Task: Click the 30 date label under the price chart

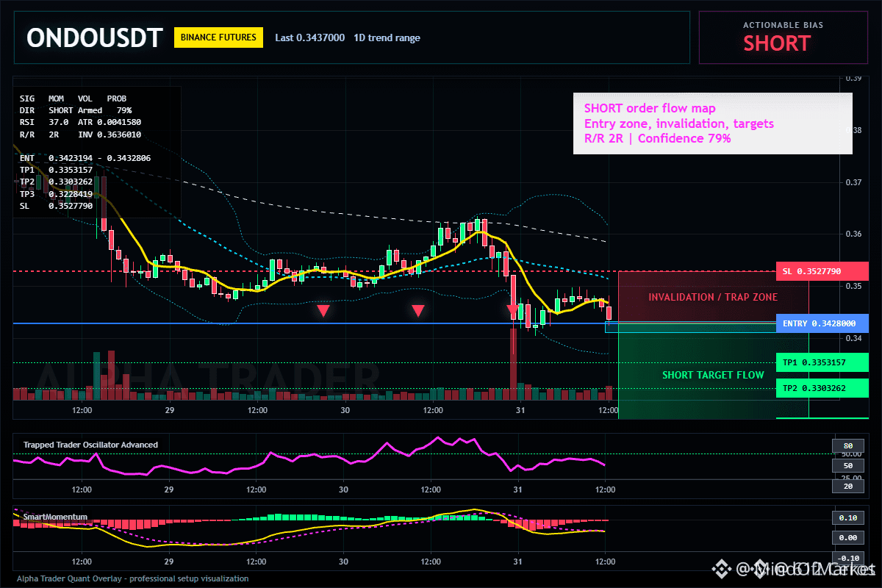Action: point(344,410)
